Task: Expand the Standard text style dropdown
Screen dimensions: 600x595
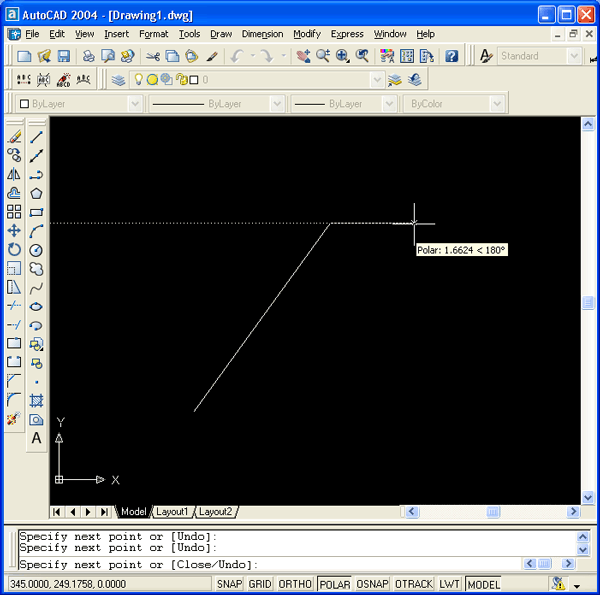Action: [x=573, y=57]
